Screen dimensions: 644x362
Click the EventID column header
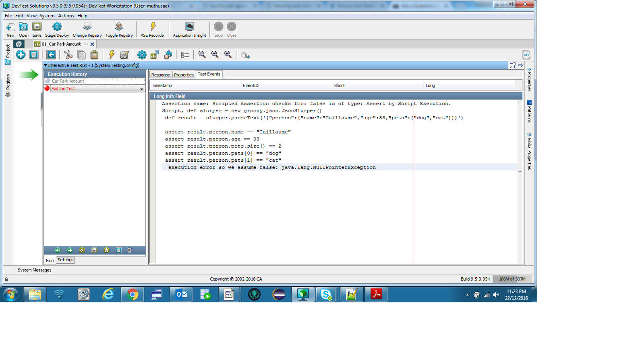tap(286, 85)
